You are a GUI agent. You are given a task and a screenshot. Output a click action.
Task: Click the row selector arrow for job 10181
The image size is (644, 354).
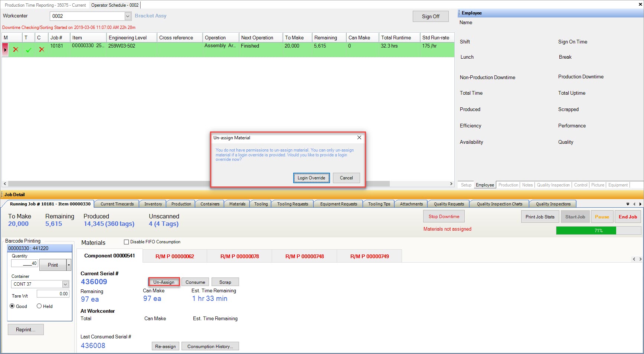pyautogui.click(x=5, y=49)
